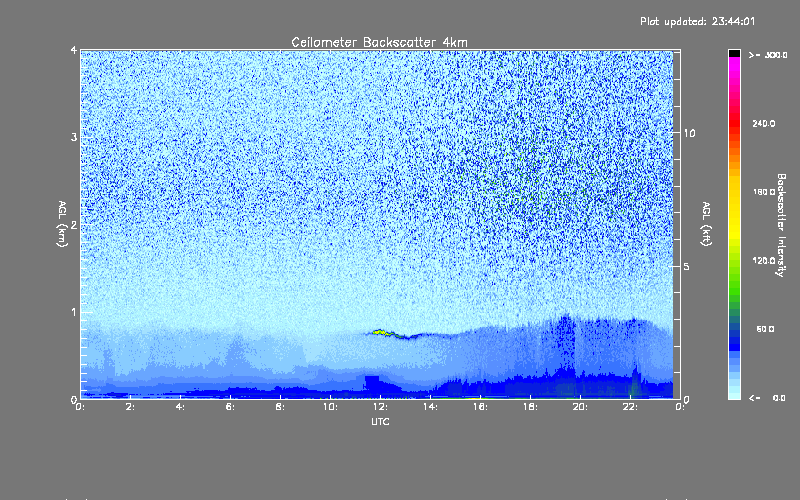Click the colorbar value 180.0

click(764, 192)
